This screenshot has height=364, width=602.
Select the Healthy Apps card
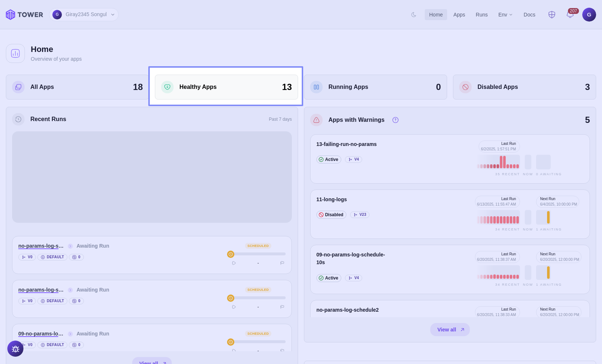(x=226, y=87)
